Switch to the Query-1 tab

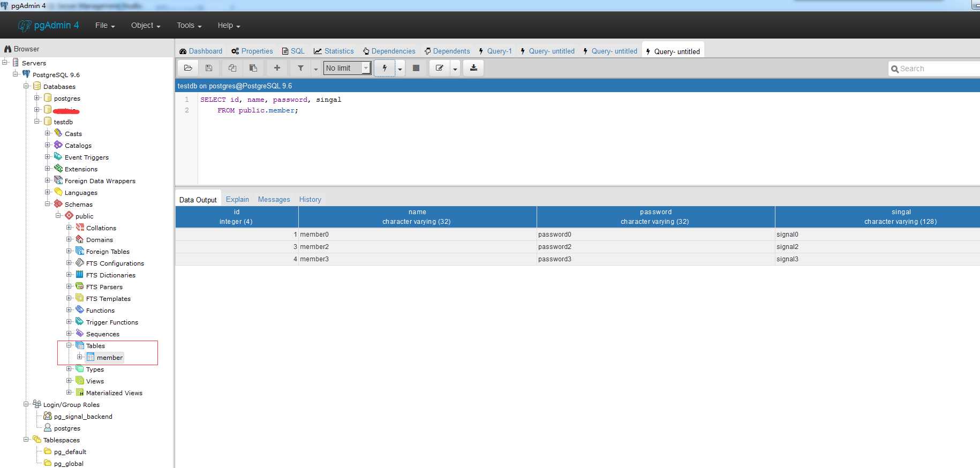495,51
